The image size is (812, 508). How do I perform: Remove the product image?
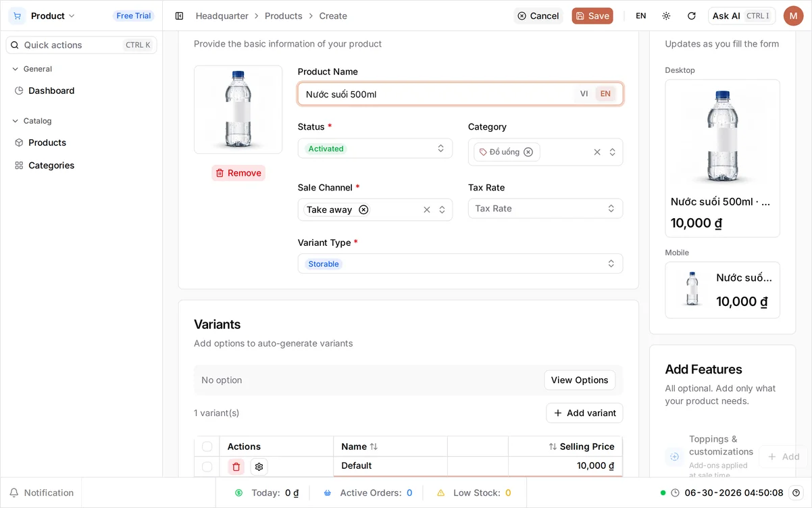(x=238, y=173)
